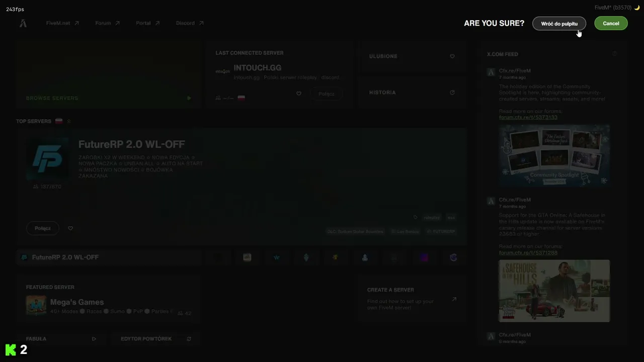Screen dimensions: 644x362
Task: Open Edytor Powtórek replay editor
Action: (156, 339)
